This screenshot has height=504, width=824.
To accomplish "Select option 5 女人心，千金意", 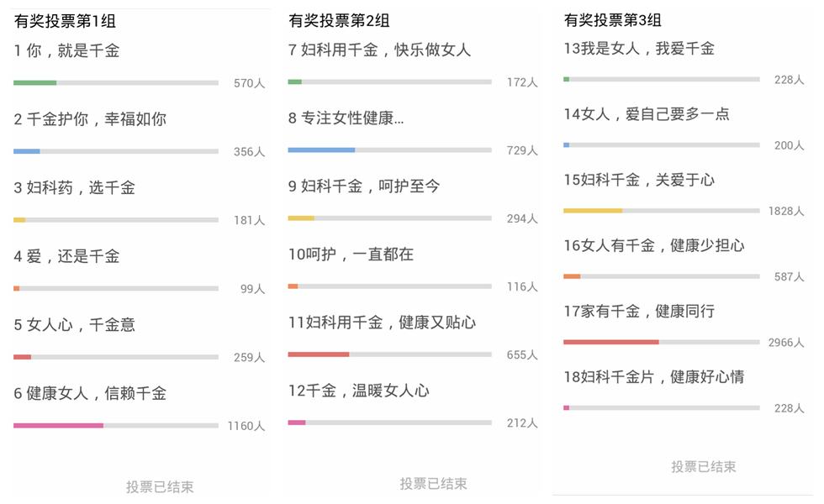I will (x=75, y=325).
